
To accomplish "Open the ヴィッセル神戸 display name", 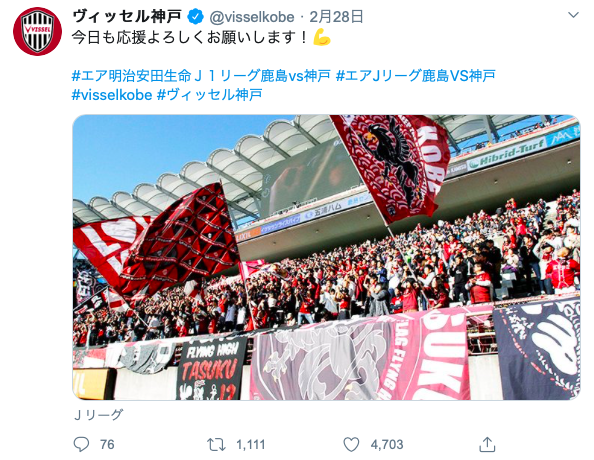I will (x=127, y=17).
